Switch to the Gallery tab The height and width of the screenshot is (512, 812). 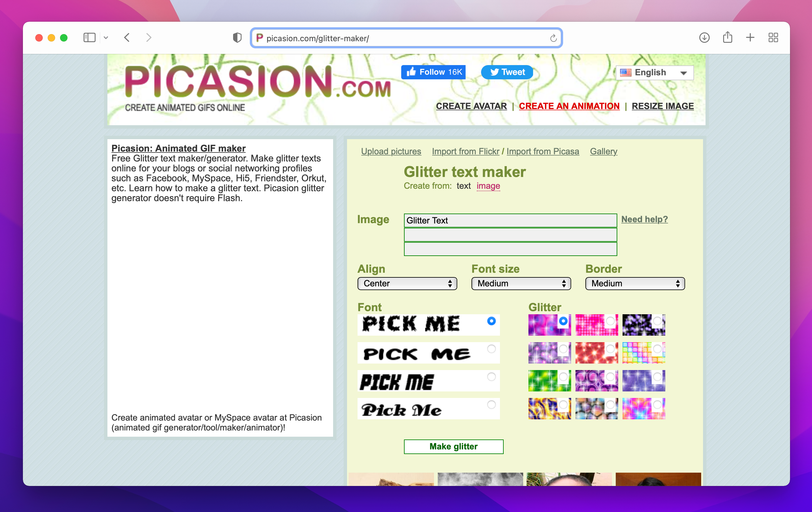pos(604,152)
